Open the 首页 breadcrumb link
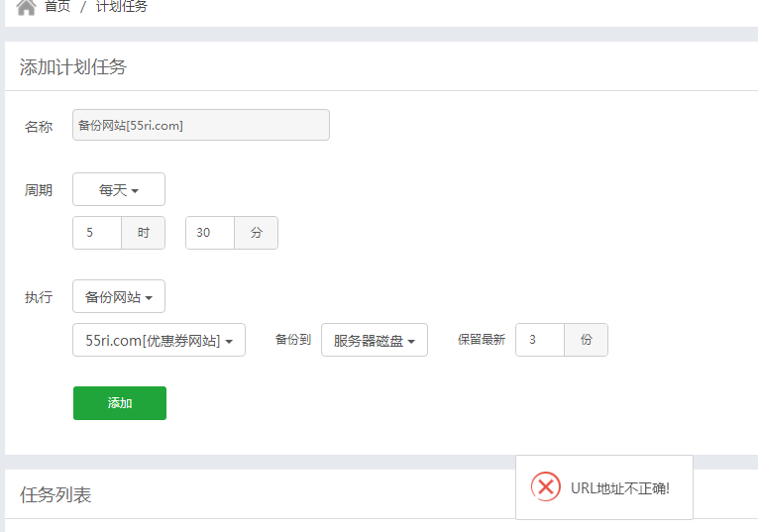The image size is (758, 532). click(x=57, y=6)
